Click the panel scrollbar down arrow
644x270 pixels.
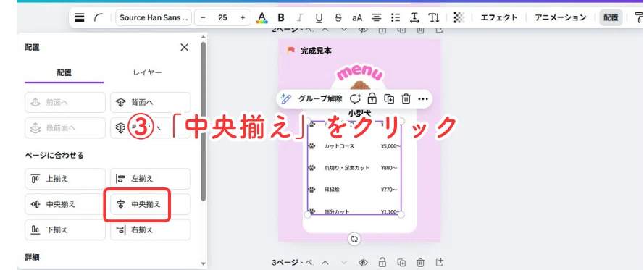203,263
